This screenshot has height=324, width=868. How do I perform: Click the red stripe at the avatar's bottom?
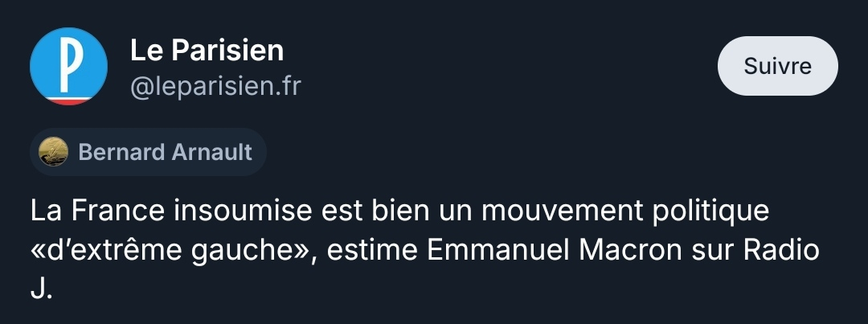pos(68,100)
